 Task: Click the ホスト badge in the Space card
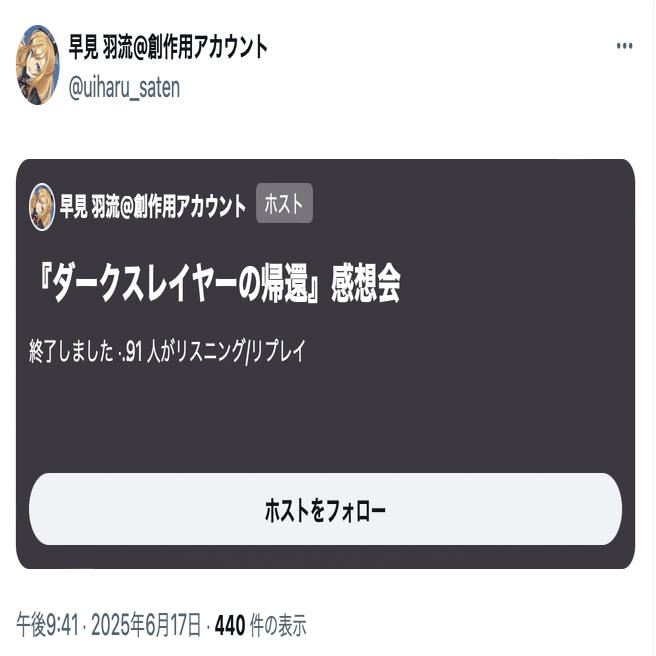284,203
